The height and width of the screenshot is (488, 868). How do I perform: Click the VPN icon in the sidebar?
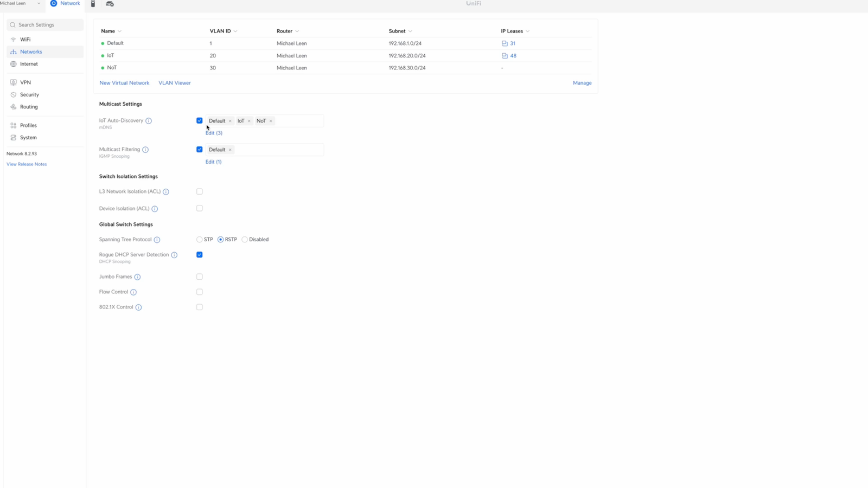[13, 82]
